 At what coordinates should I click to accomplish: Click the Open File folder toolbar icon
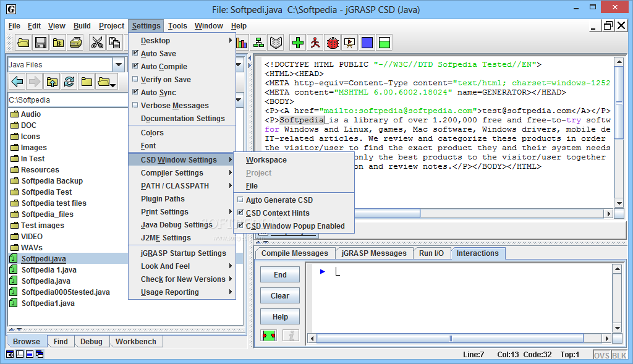pos(23,43)
